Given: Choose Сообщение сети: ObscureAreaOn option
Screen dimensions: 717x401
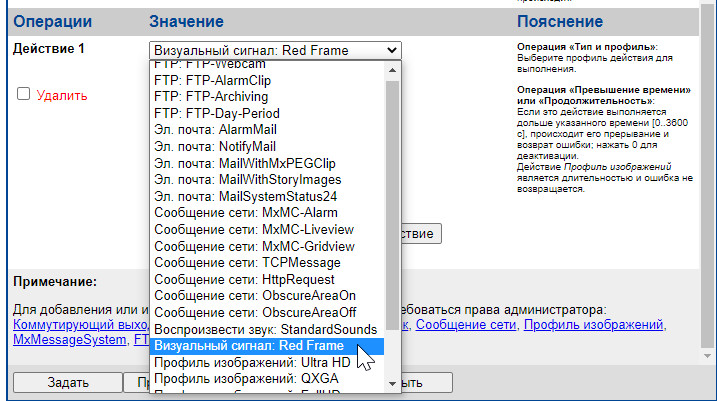Looking at the screenshot, I should tap(267, 296).
